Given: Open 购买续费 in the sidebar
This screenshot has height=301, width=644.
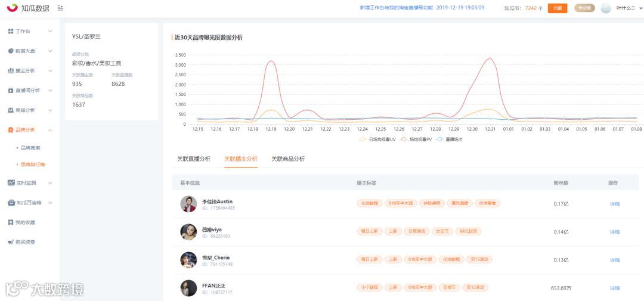Looking at the screenshot, I should click(x=26, y=242).
